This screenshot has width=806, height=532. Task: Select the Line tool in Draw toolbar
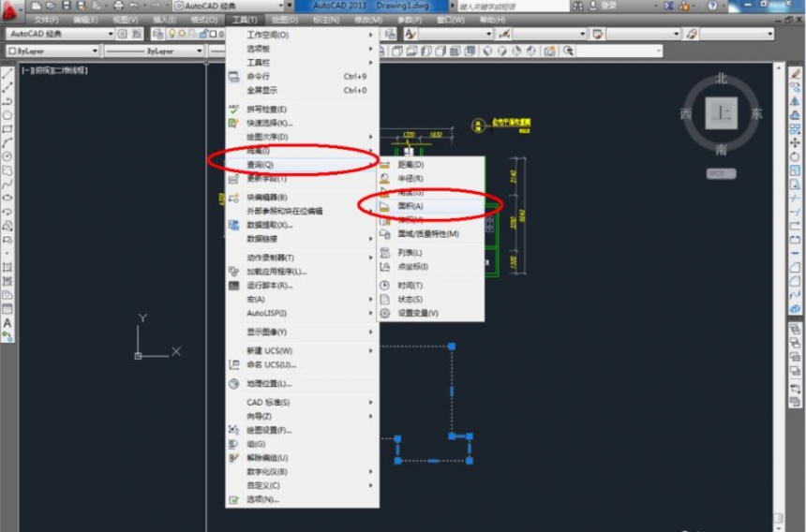pos(7,74)
